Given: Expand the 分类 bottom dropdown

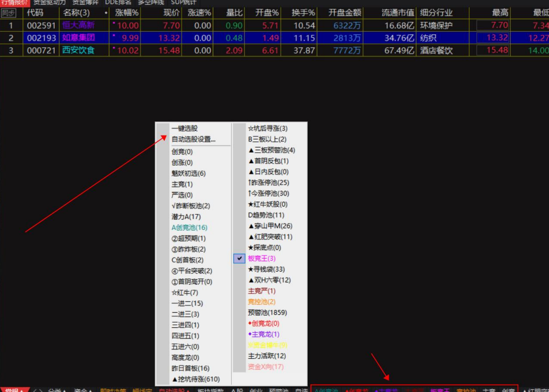Looking at the screenshot, I should tap(57, 390).
